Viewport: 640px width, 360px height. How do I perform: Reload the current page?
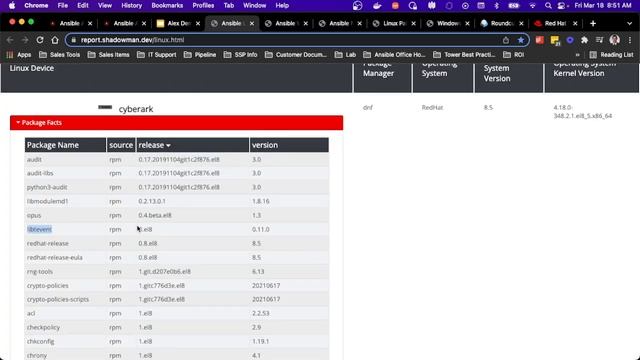40,40
